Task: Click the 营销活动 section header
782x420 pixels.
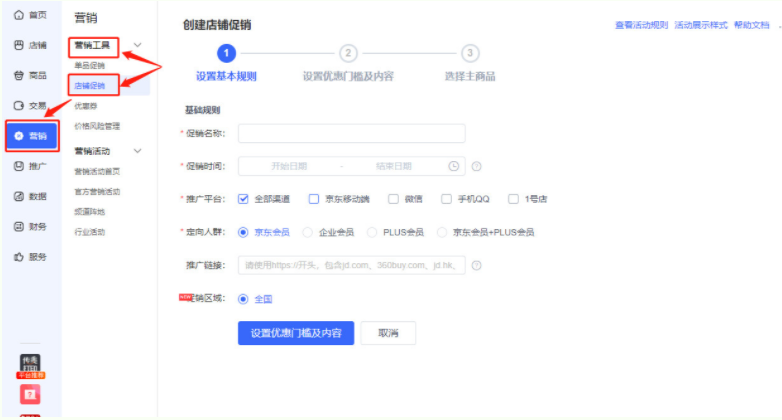Action: 92,151
